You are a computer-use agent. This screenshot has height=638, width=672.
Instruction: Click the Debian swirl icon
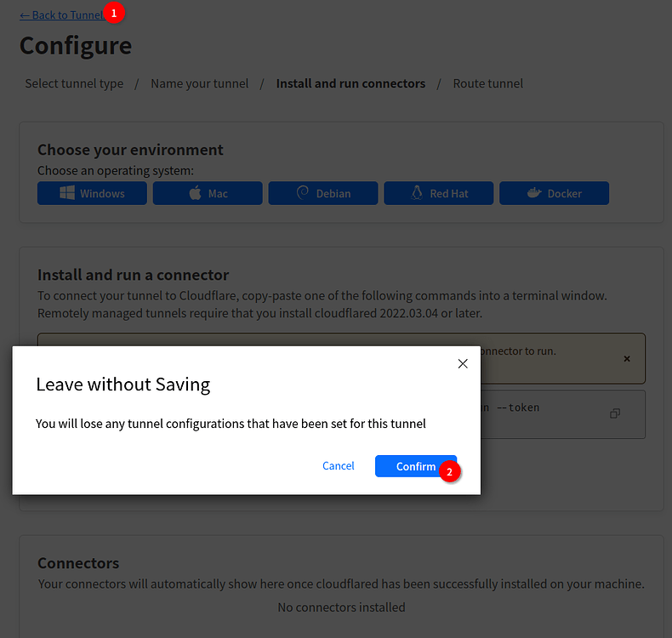click(302, 193)
